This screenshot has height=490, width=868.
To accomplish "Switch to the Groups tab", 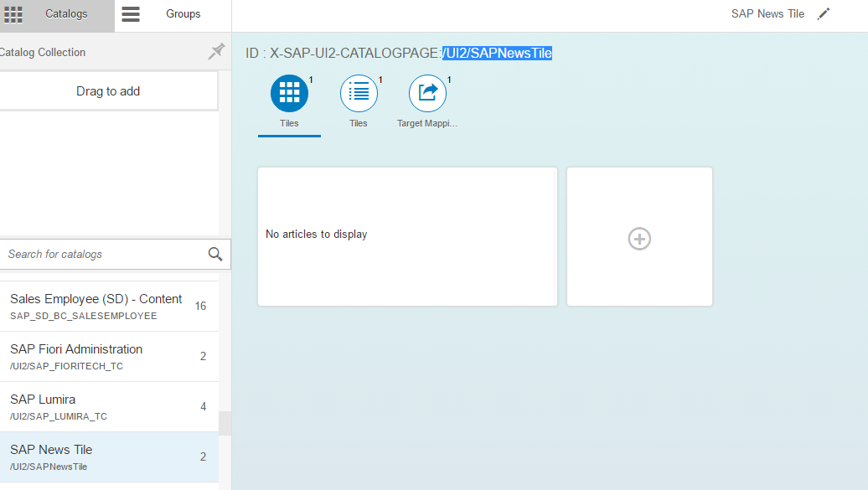I will coord(173,16).
